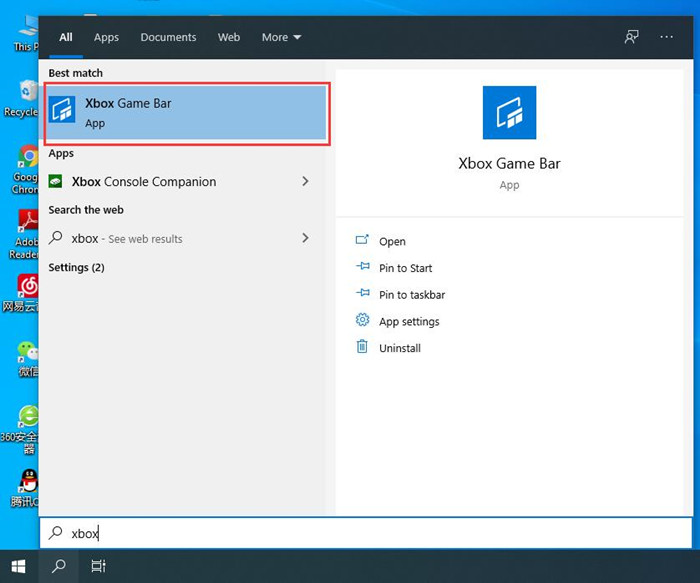The height and width of the screenshot is (583, 700).
Task: Click the Windows Start button
Action: [18, 566]
